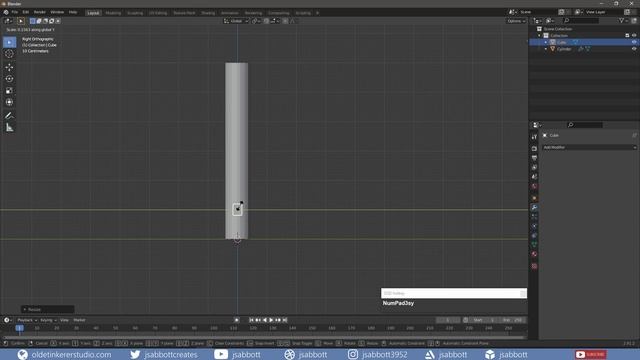Open the Render menu

point(40,12)
